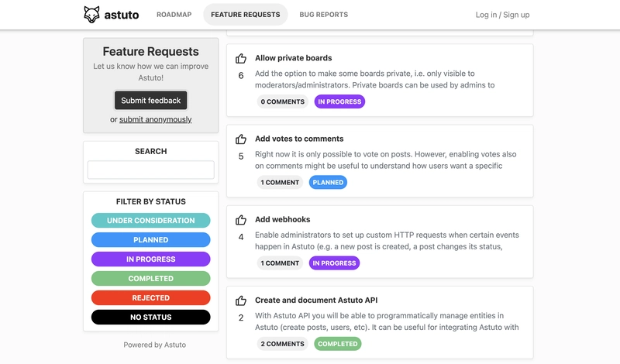620x364 pixels.
Task: Click the Astuto fox logo
Action: pyautogui.click(x=91, y=15)
